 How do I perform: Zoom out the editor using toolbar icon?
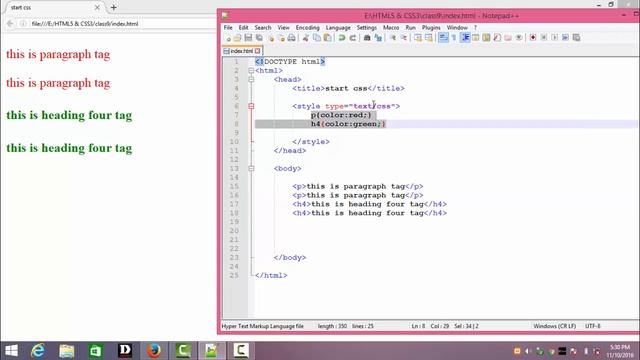[404, 38]
